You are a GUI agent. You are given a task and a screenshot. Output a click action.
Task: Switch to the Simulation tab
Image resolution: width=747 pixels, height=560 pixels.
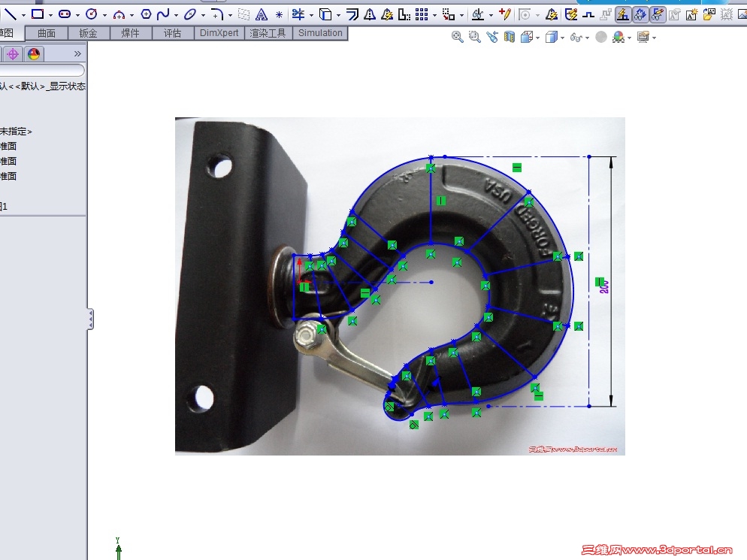tap(321, 33)
